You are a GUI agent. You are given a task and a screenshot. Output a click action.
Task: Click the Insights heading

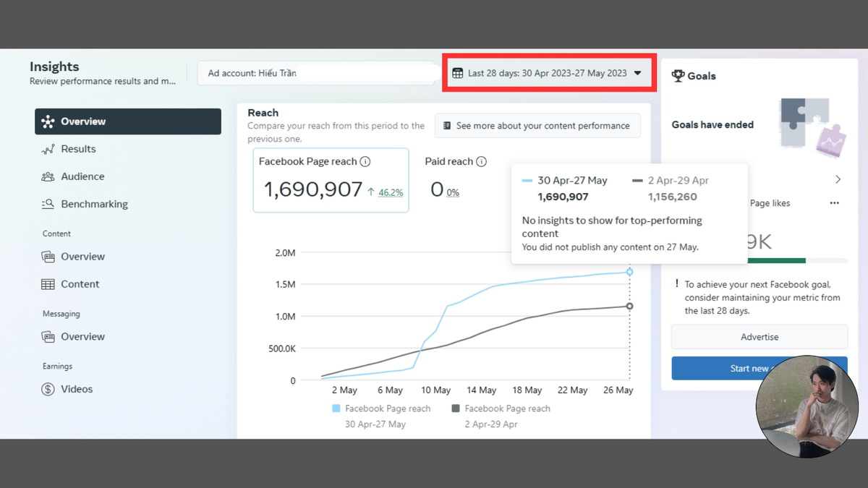54,67
